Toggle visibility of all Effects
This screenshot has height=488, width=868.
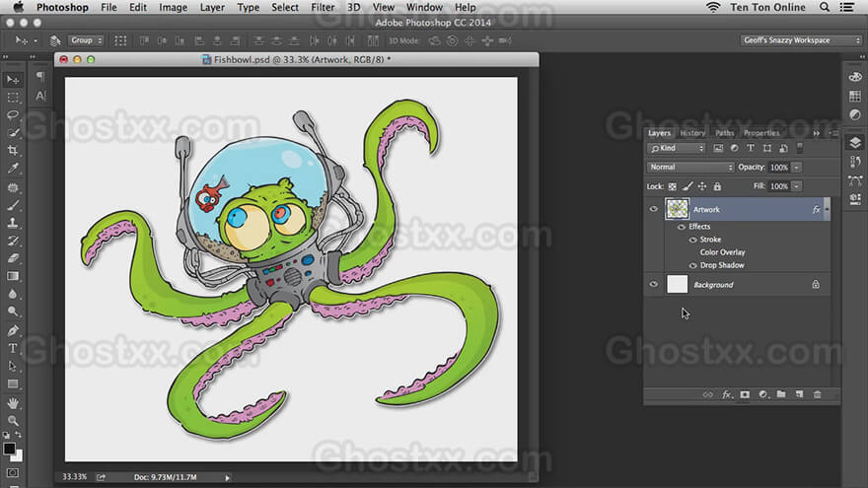pyautogui.click(x=682, y=227)
